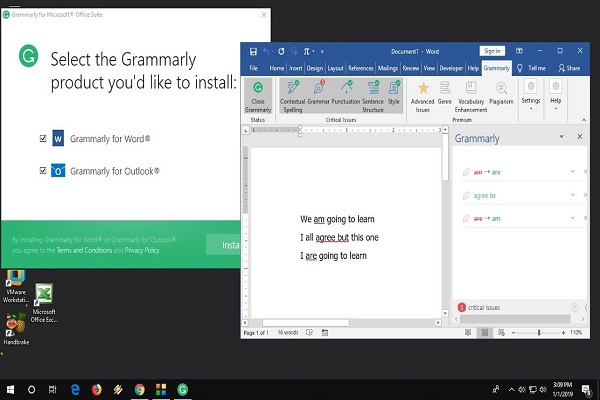Viewport: 600px width, 400px height.
Task: Expand the 'am → are' suggestion chevron
Action: (x=573, y=172)
